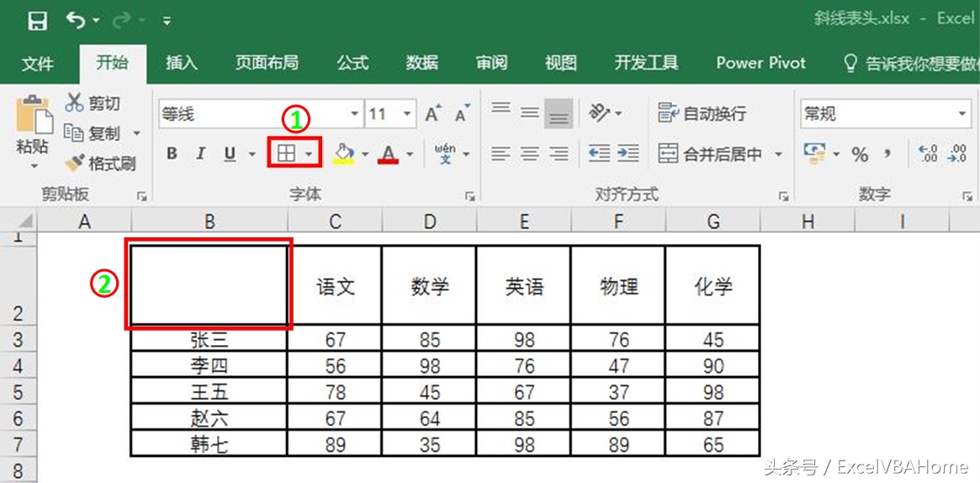The height and width of the screenshot is (483, 980).
Task: Increase the font size
Action: coord(433,114)
